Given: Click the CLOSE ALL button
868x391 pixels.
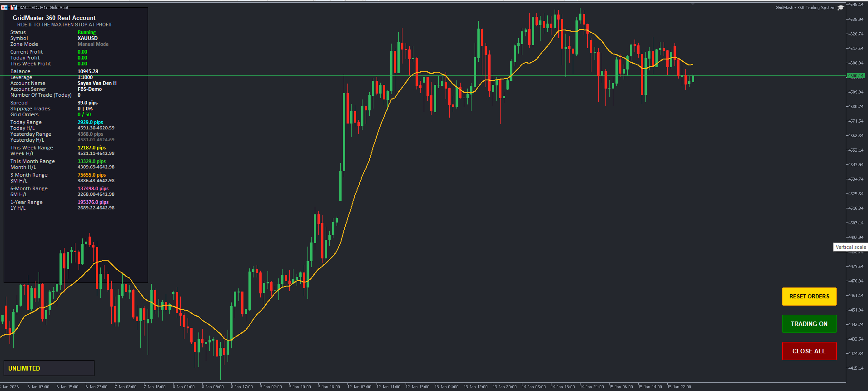Looking at the screenshot, I should (x=809, y=351).
